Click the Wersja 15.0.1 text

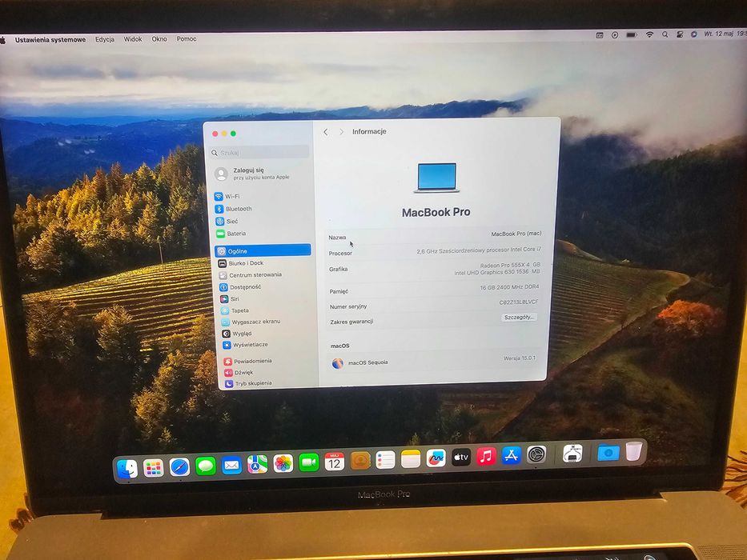(520, 358)
